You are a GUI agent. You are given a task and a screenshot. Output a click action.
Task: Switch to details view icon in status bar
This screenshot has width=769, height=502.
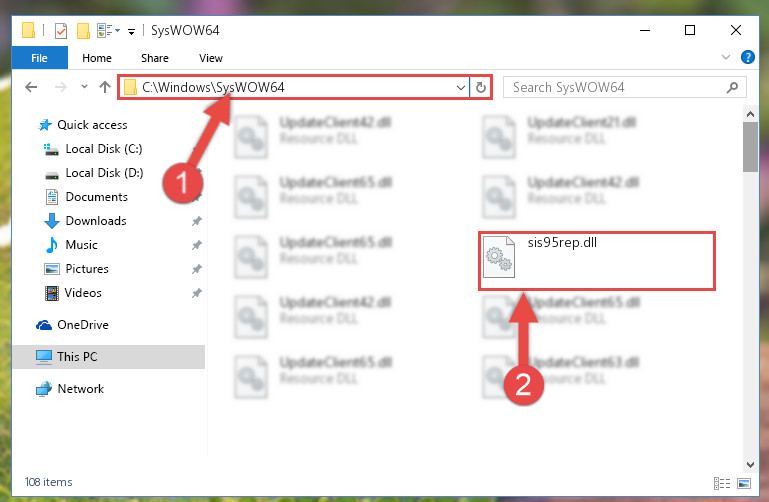coord(721,483)
